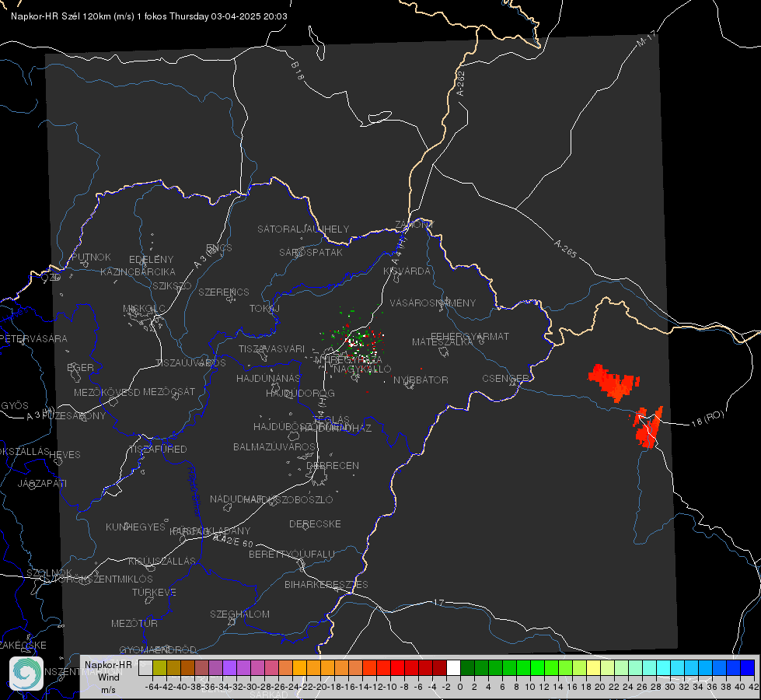The height and width of the screenshot is (700, 761).
Task: Click the A-262 road label
Action: pos(461,83)
